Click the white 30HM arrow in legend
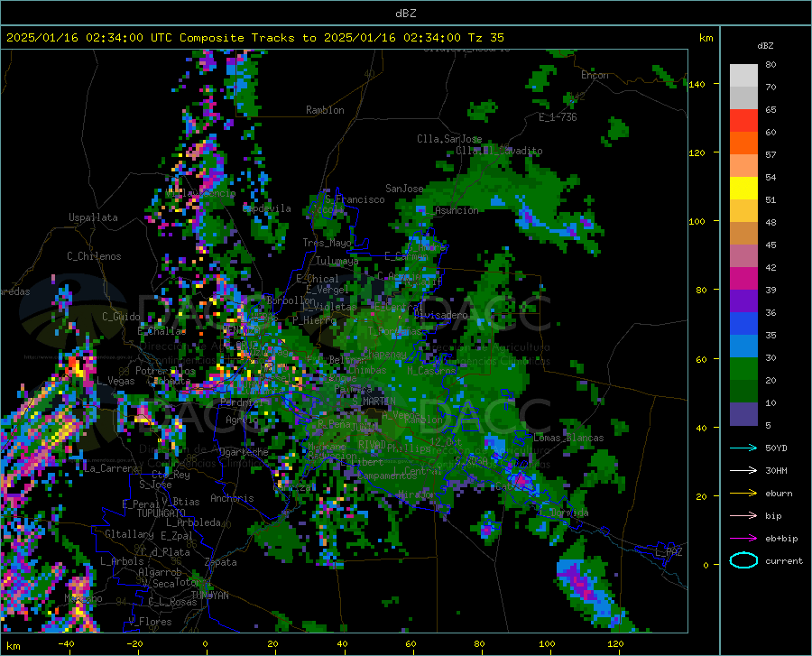The height and width of the screenshot is (656, 812). (x=743, y=471)
